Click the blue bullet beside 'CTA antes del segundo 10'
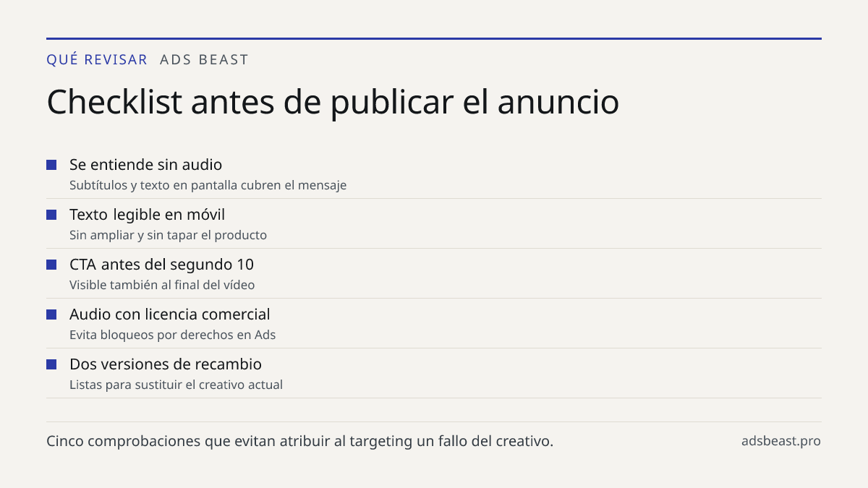Image resolution: width=868 pixels, height=488 pixels. point(51,265)
